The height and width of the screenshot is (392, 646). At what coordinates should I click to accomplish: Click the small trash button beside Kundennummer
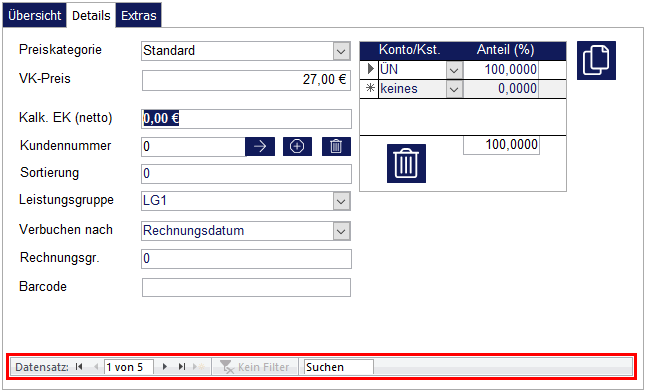[336, 146]
